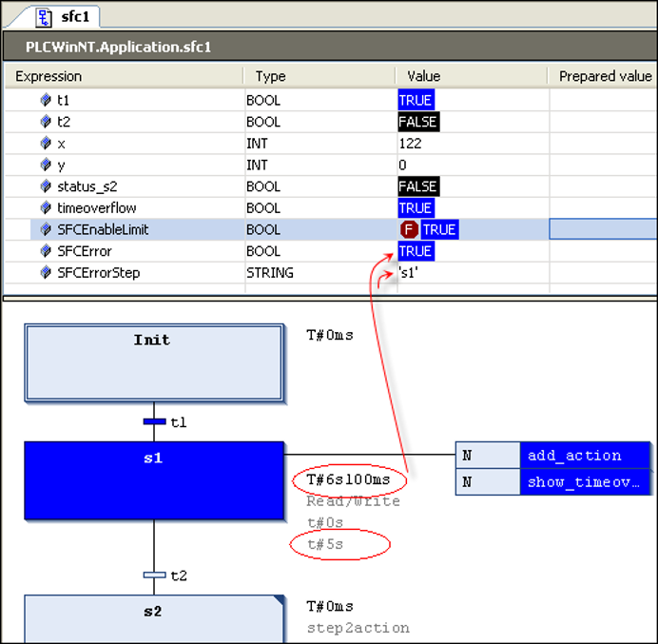Viewport: 658px width, 644px height.
Task: Click the sfc1 tab icon
Action: pos(45,16)
